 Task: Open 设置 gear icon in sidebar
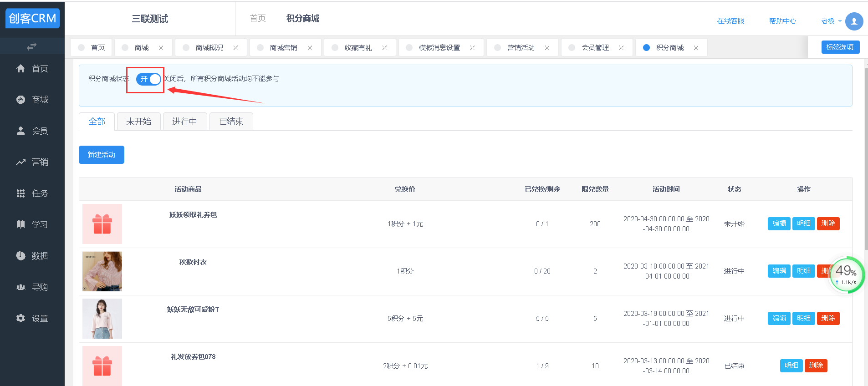point(20,318)
